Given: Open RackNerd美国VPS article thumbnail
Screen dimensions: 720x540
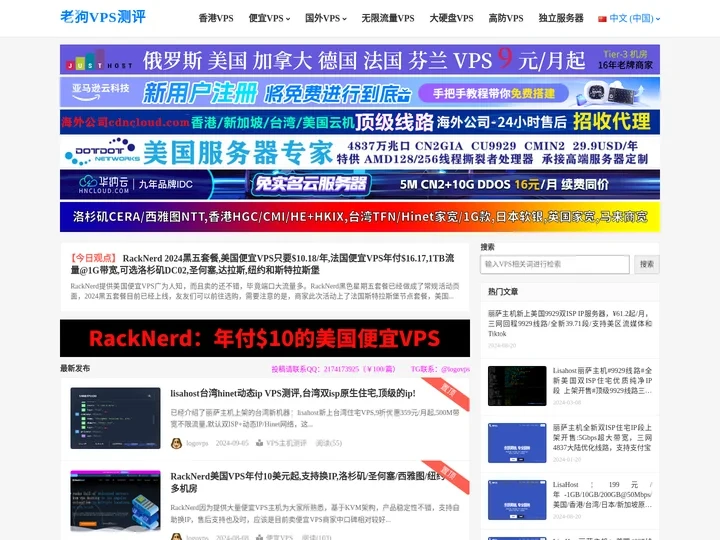Looking at the screenshot, I should 115,501.
